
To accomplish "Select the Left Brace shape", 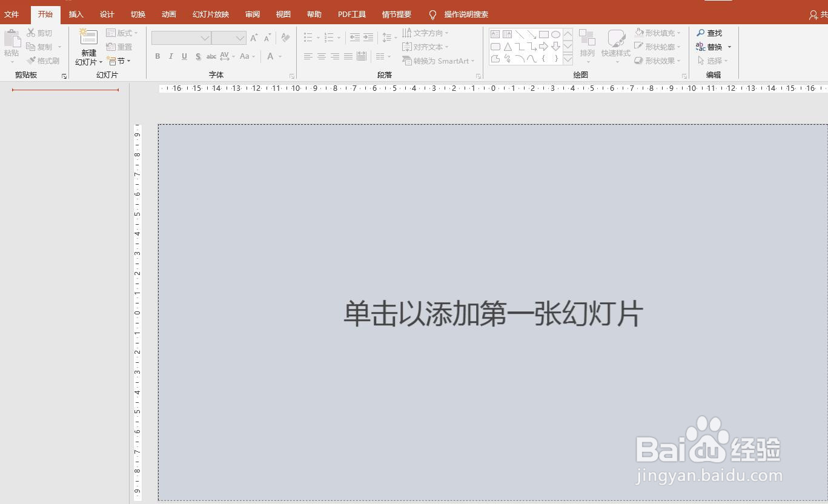I will [x=544, y=59].
